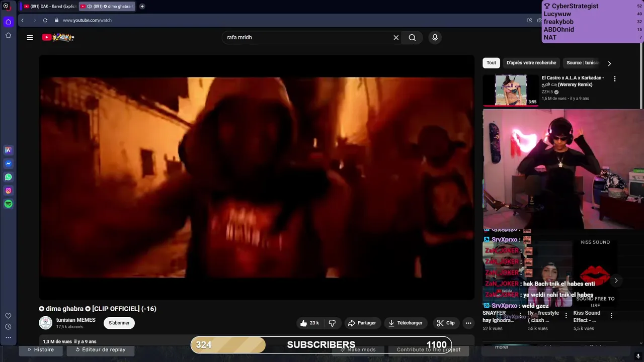Image resolution: width=644 pixels, height=362 pixels.
Task: Subscribe with the S'abonner button
Action: 119,323
